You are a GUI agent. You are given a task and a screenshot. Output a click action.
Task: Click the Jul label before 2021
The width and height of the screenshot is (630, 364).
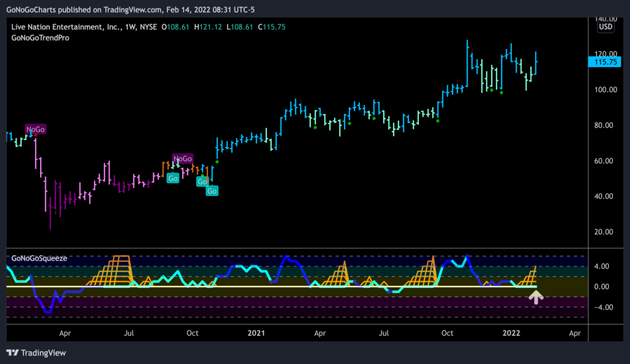pos(129,333)
